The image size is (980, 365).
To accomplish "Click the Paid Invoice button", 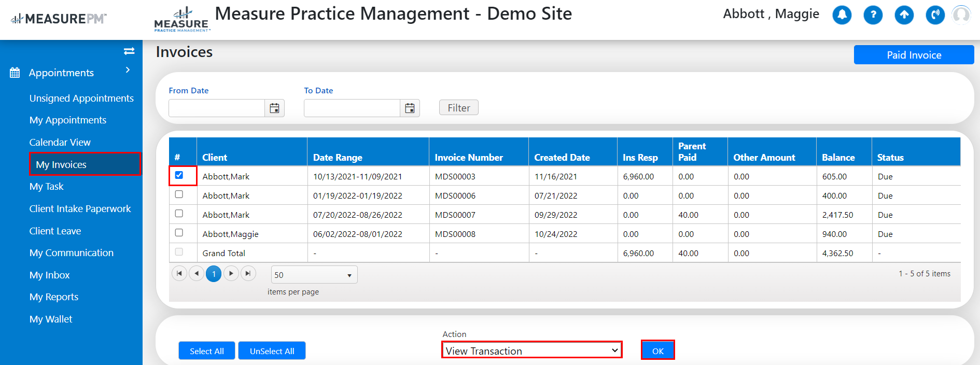I will click(914, 55).
